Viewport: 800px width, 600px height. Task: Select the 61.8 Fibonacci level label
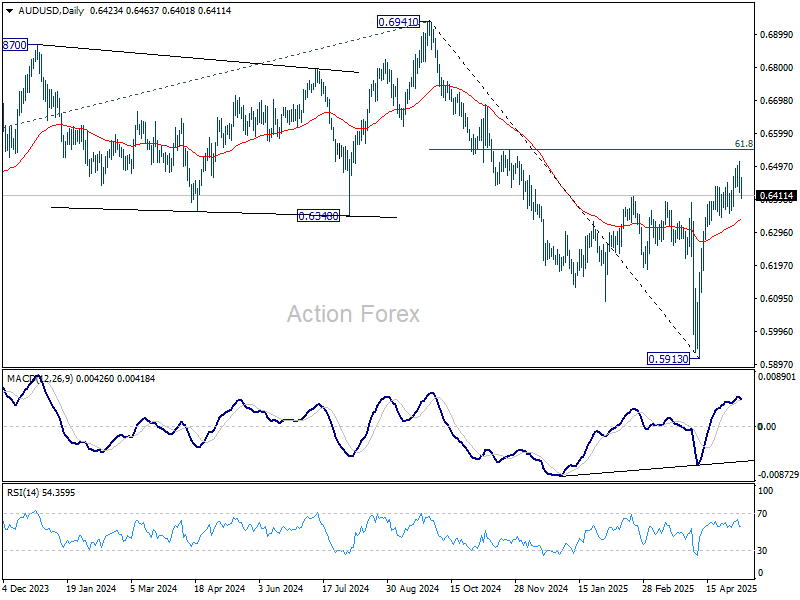[744, 144]
